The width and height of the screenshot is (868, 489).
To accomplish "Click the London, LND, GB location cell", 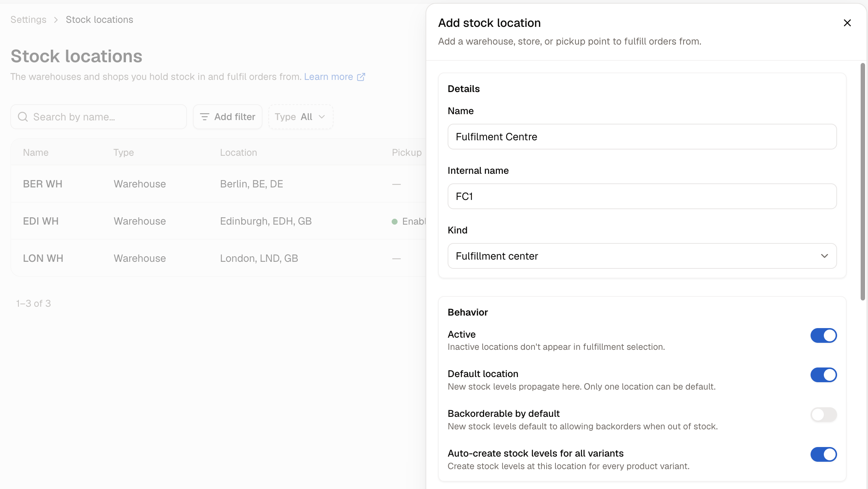I will coord(259,258).
